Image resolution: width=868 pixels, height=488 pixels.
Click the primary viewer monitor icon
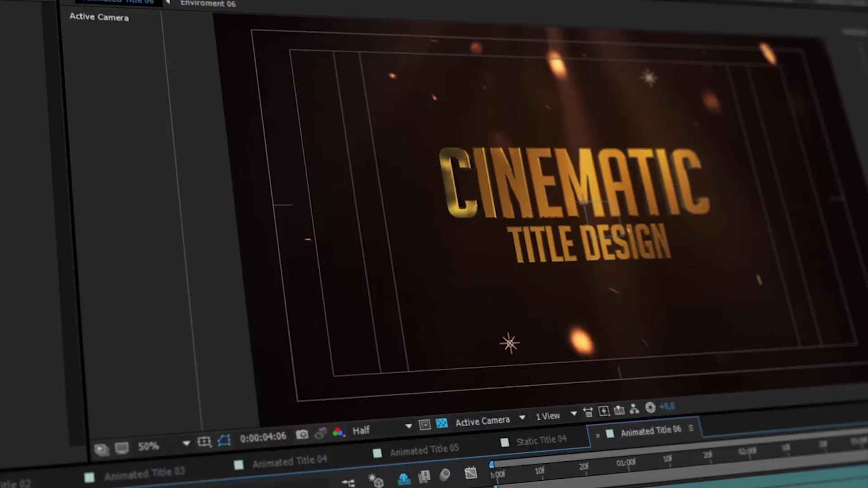point(122,448)
